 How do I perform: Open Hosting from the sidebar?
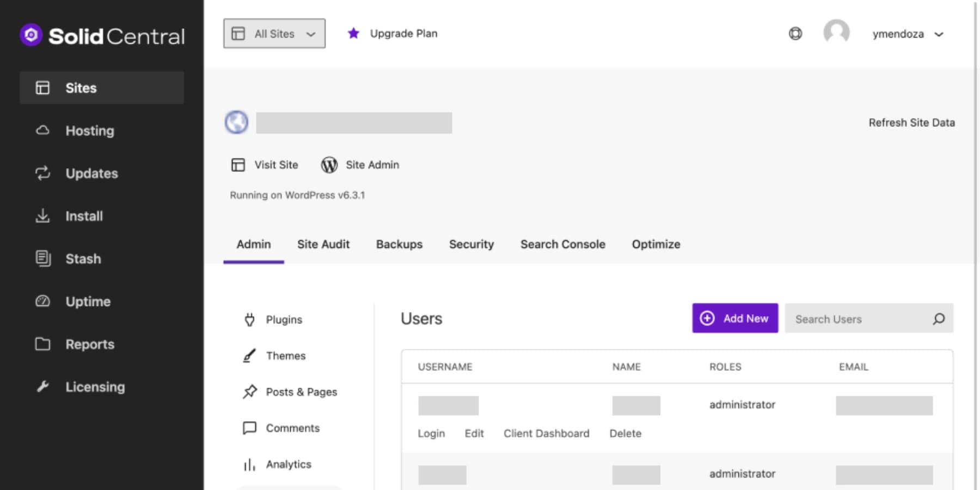(43, 131)
